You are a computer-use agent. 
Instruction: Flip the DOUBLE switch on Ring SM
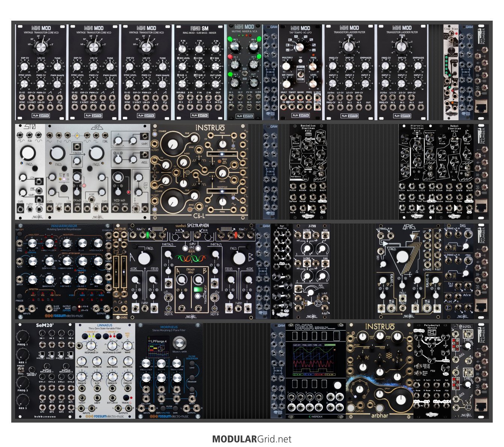coord(181,97)
